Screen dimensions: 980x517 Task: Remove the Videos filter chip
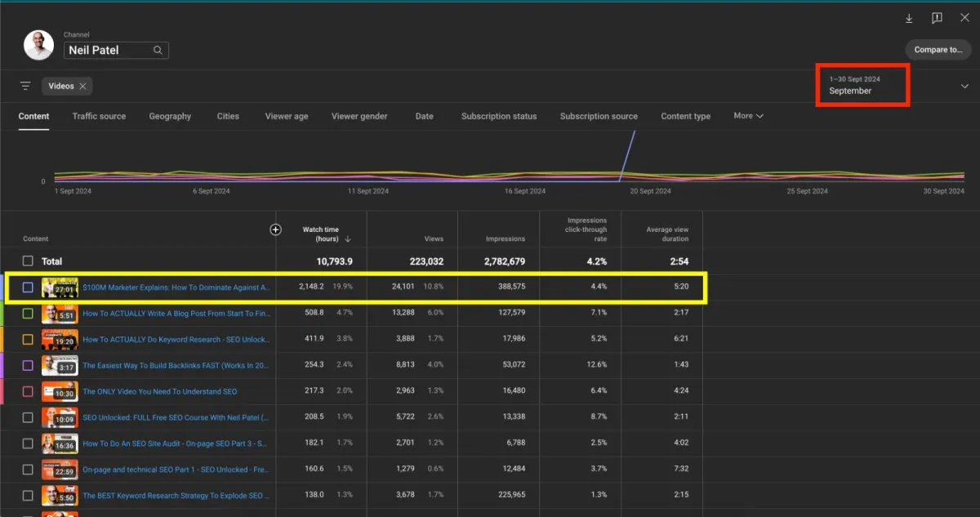[83, 86]
